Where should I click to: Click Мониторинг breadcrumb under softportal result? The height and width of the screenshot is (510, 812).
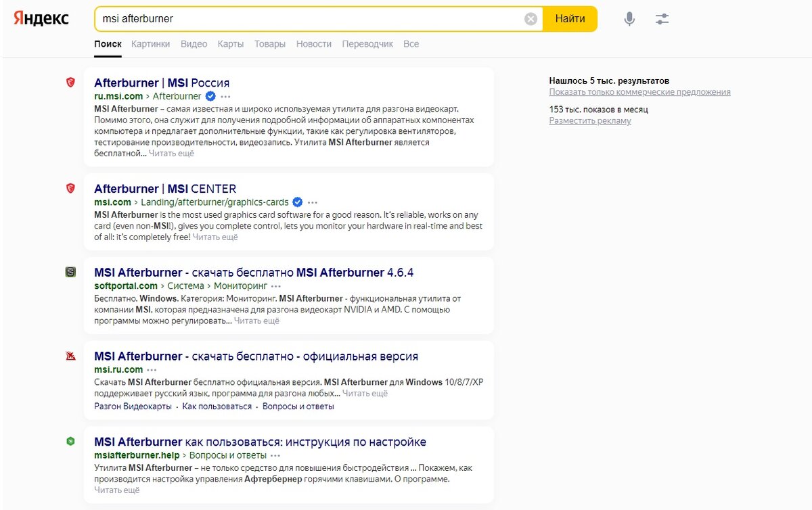240,286
